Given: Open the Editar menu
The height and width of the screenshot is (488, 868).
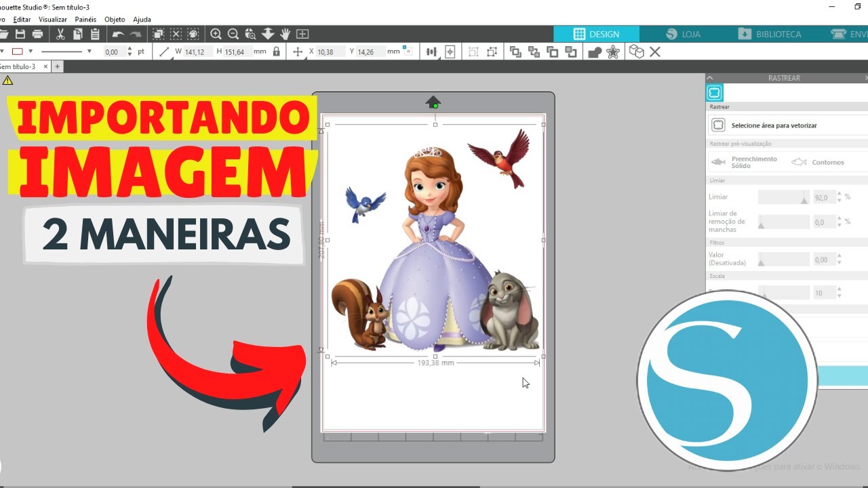Looking at the screenshot, I should point(22,20).
